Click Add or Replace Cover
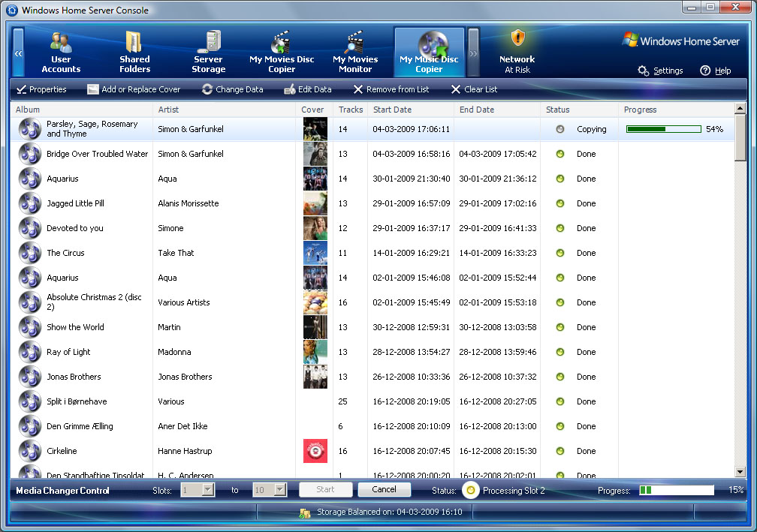This screenshot has width=757, height=532. pyautogui.click(x=134, y=89)
